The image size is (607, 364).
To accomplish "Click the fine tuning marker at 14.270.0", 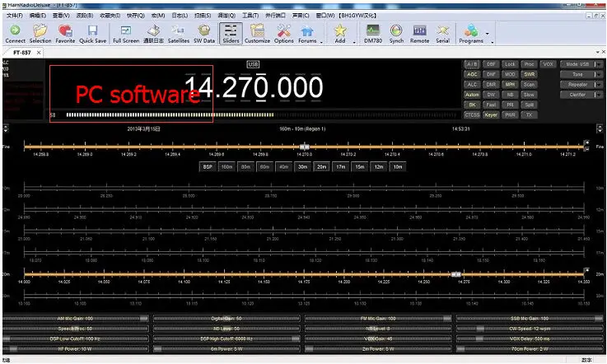I will click(305, 147).
